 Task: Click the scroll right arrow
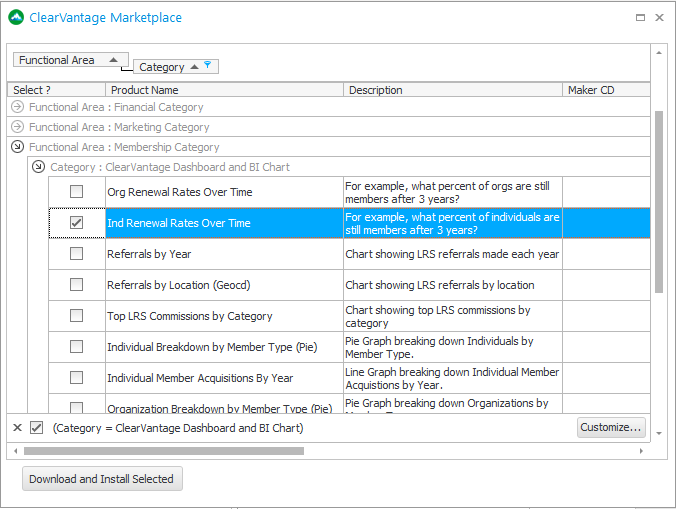coord(641,451)
